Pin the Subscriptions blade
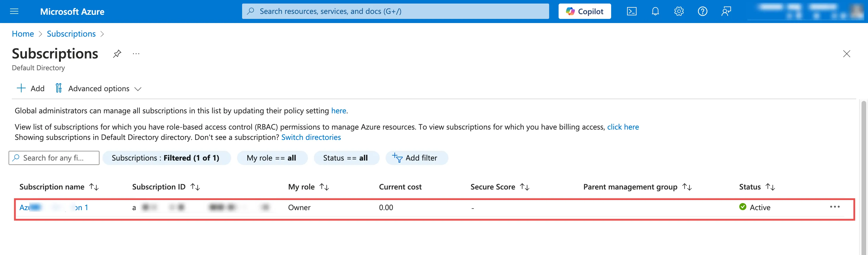The image size is (868, 255). [x=117, y=53]
